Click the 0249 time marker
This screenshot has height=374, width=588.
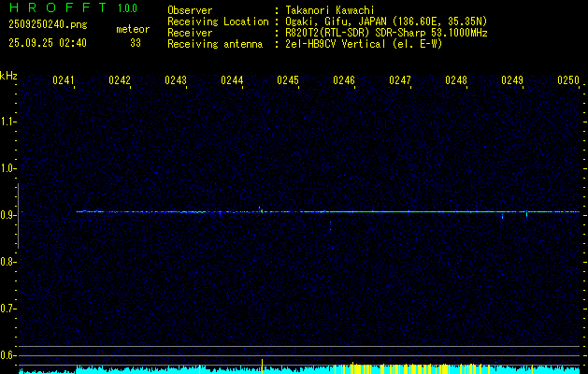point(512,80)
